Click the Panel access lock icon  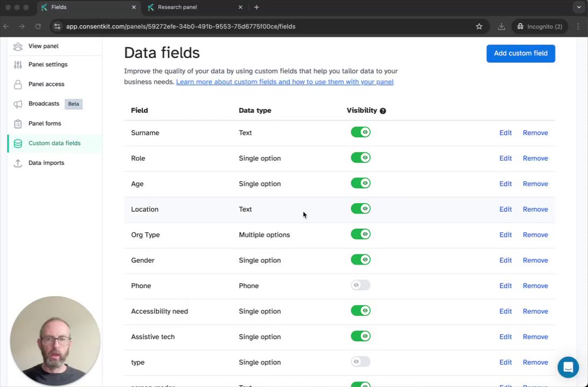tap(18, 84)
